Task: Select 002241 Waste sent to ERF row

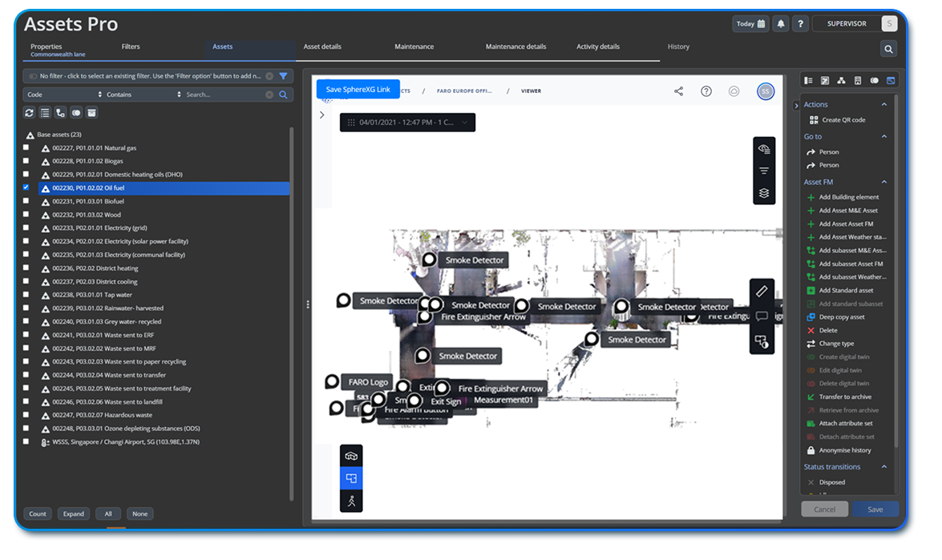Action: click(164, 335)
